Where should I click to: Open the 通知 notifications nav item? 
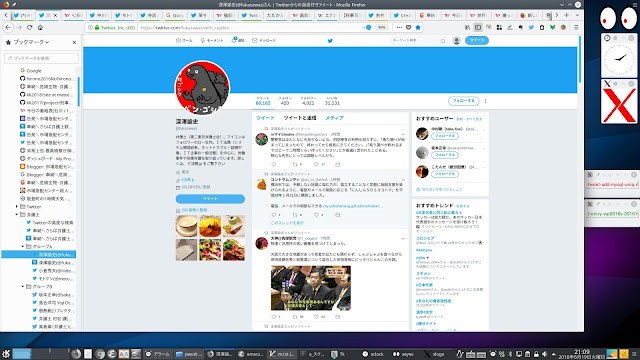[x=238, y=40]
